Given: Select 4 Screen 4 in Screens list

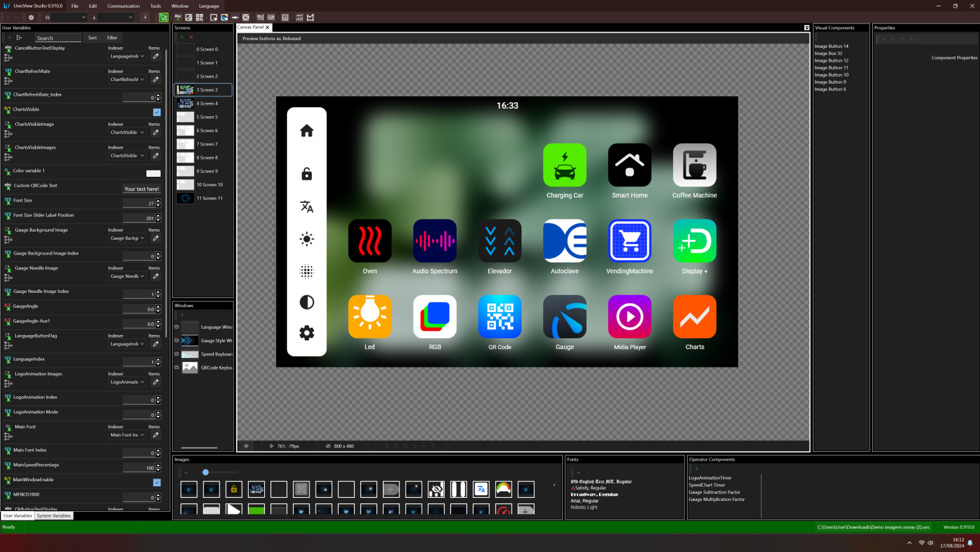Looking at the screenshot, I should pos(203,103).
